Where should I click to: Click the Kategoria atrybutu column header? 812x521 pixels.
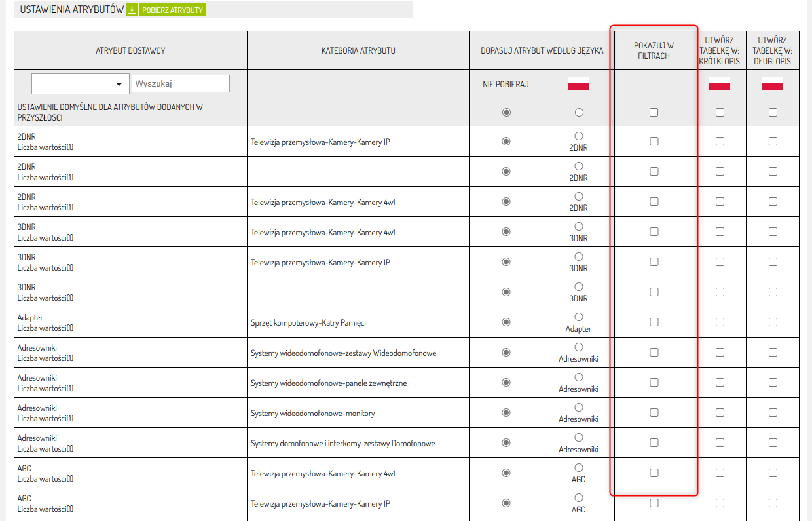coord(358,50)
